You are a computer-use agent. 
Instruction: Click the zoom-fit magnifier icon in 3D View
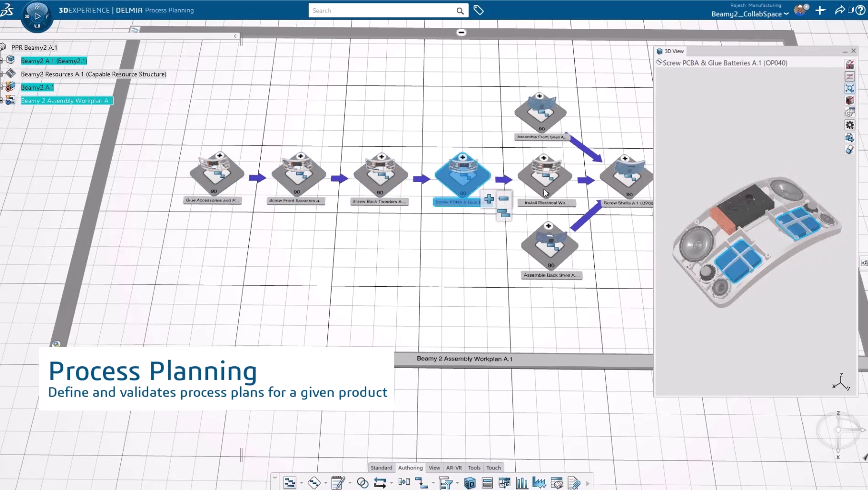click(x=849, y=89)
